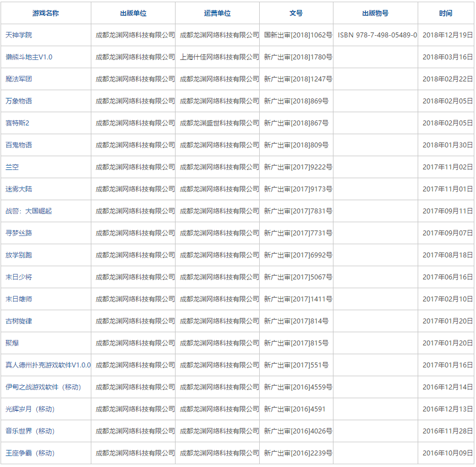476x467 pixels.
Task: Click the 文号 column header
Action: 296,13
